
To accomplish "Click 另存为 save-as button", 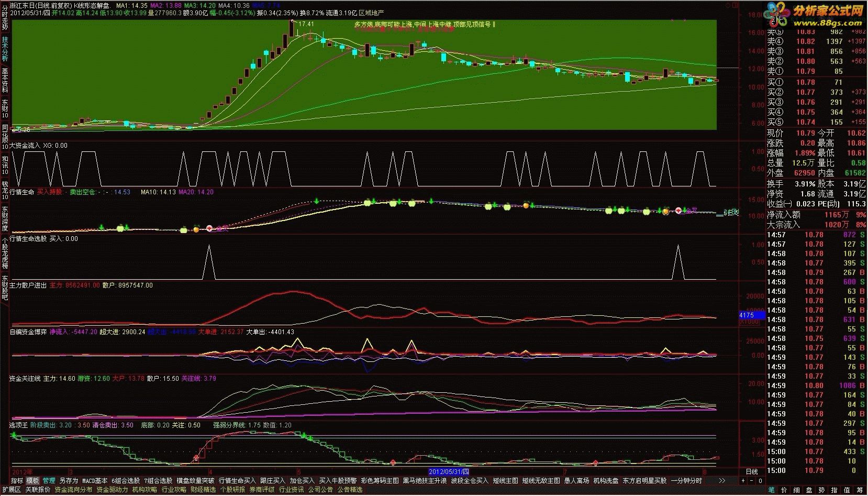I will (69, 480).
